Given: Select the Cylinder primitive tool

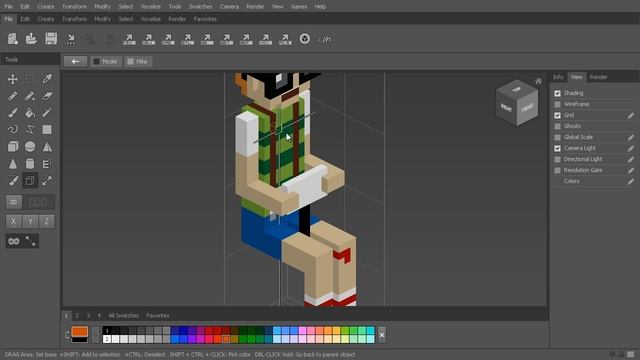Looking at the screenshot, I should point(29,164).
